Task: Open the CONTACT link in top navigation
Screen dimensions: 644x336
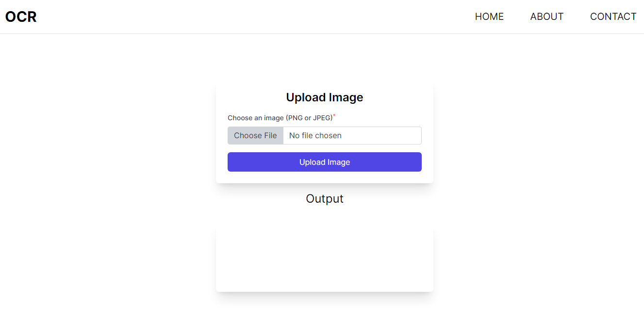Action: 613,17
